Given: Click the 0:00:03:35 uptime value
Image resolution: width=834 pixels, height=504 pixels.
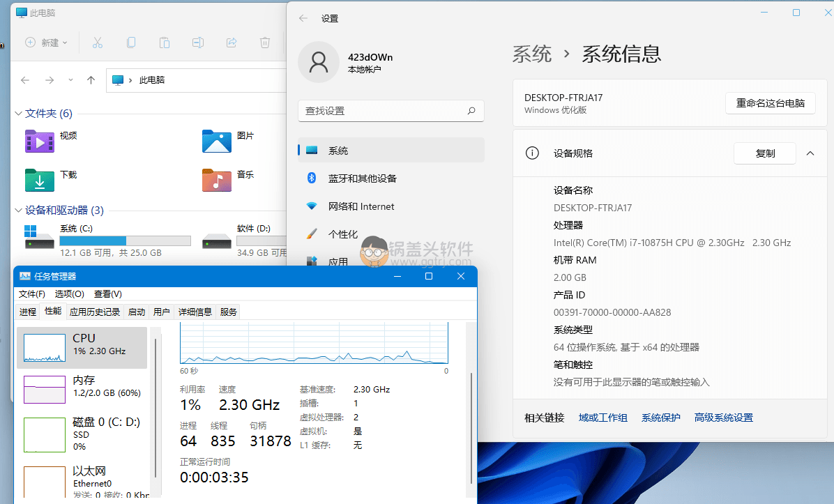Looking at the screenshot, I should tap(214, 478).
